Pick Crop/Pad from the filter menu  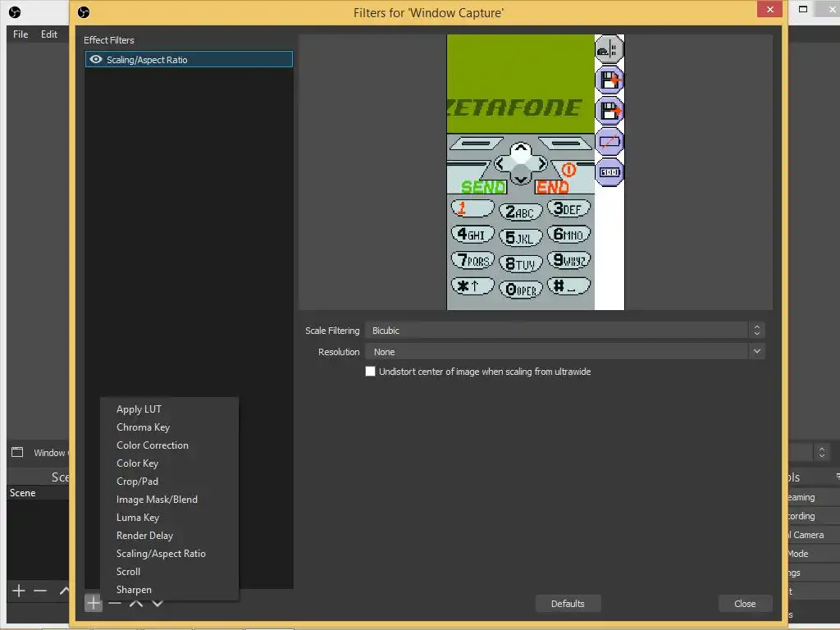(137, 482)
